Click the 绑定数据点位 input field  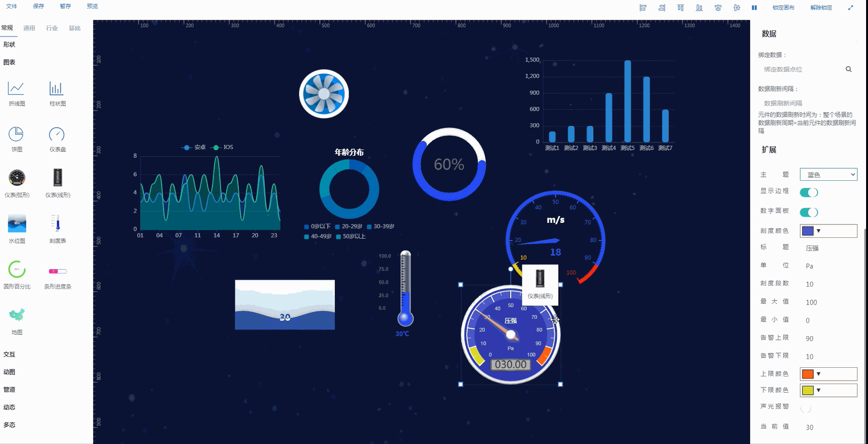[x=801, y=70]
